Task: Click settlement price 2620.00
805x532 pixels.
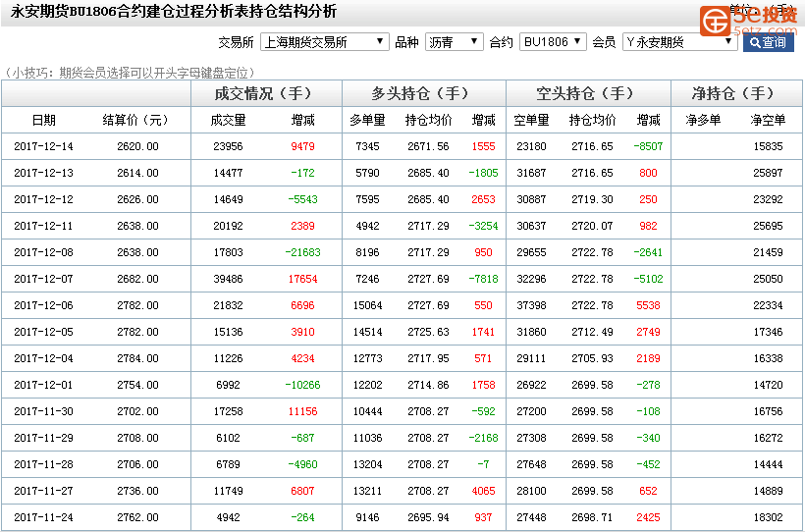Action: (137, 146)
